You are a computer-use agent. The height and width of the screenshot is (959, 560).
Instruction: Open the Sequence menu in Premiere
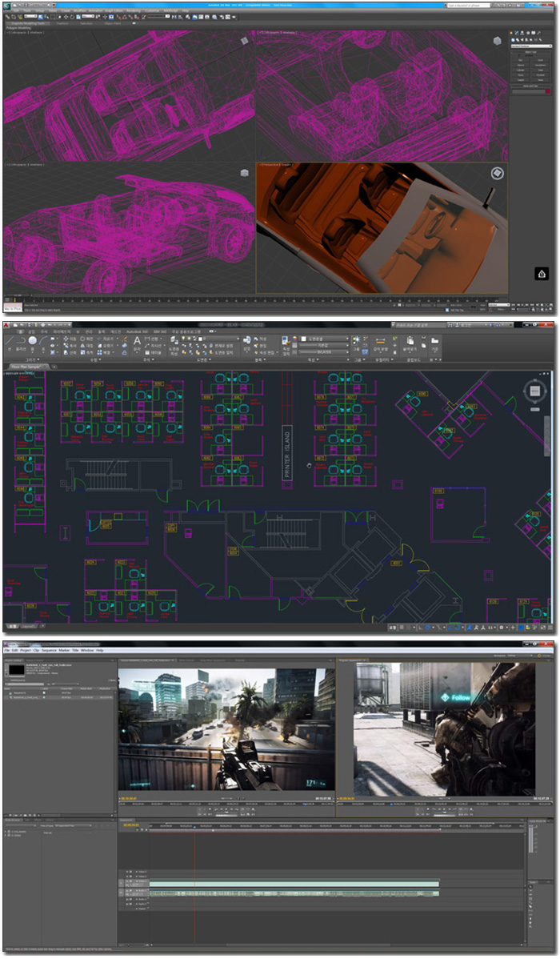[49, 650]
